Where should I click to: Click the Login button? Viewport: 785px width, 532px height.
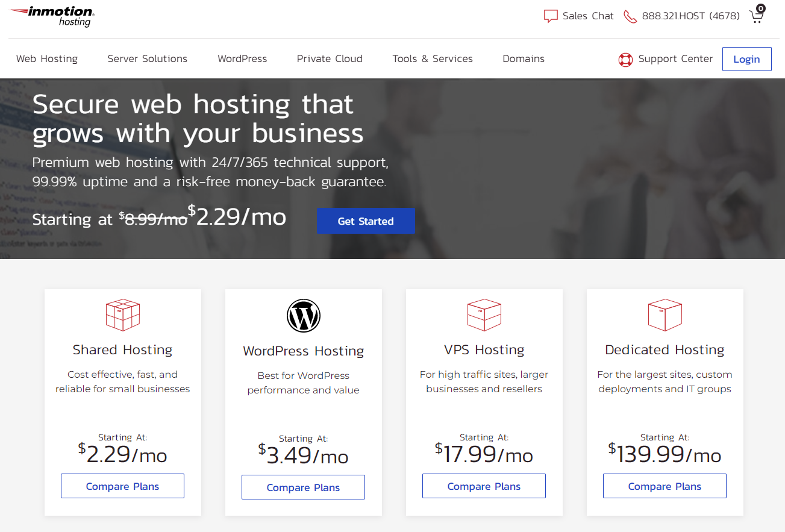click(747, 59)
